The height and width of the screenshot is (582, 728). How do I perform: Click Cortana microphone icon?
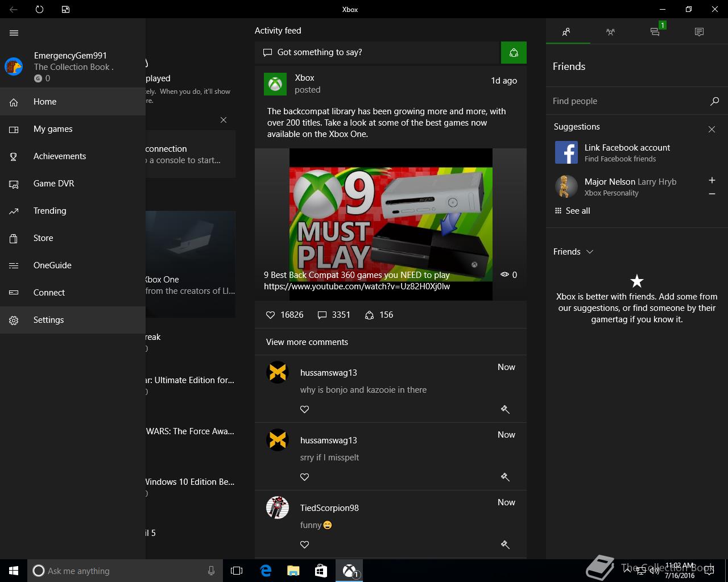coord(211,571)
